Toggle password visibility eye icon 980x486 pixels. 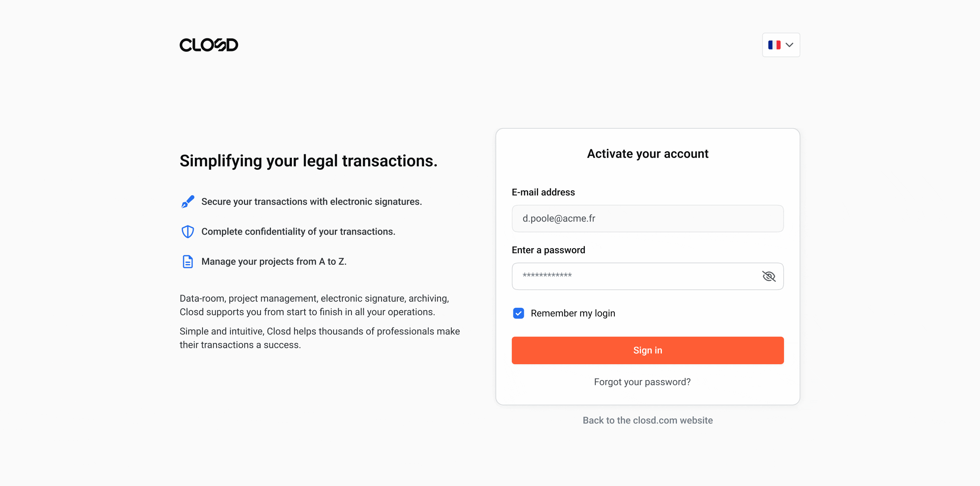[769, 276]
